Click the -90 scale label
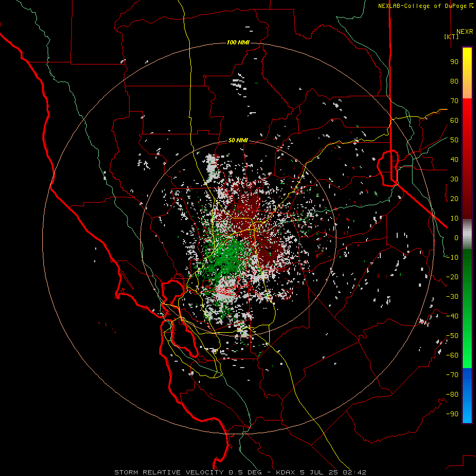The width and height of the screenshot is (476, 476). (x=452, y=414)
